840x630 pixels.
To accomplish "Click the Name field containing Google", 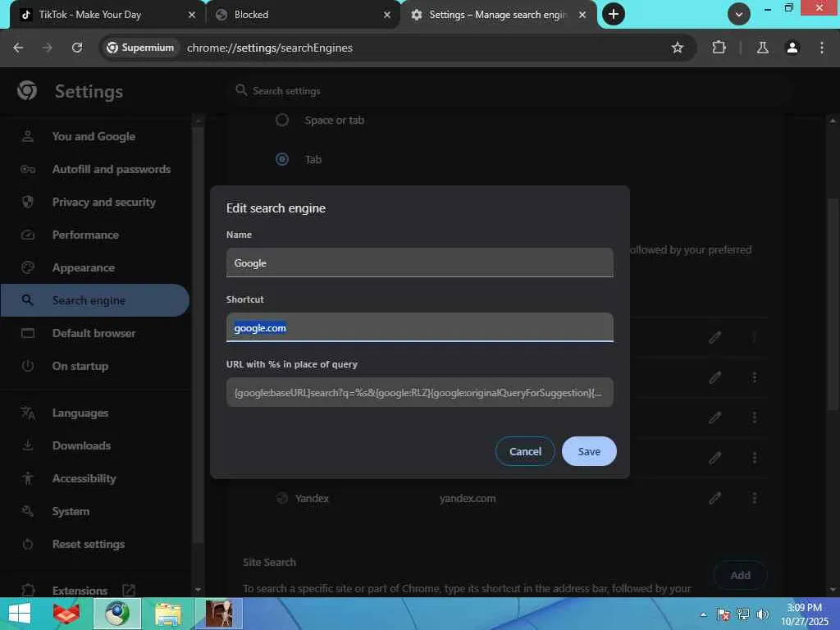I will click(419, 262).
